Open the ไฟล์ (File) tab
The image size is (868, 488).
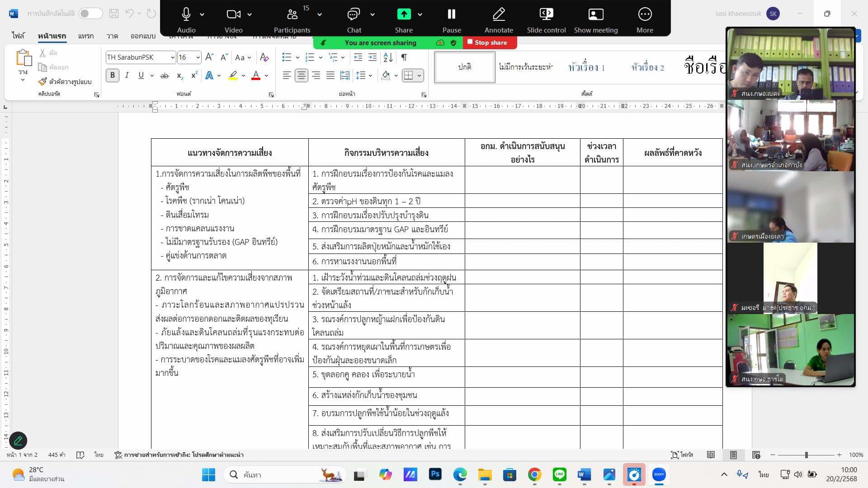point(19,36)
